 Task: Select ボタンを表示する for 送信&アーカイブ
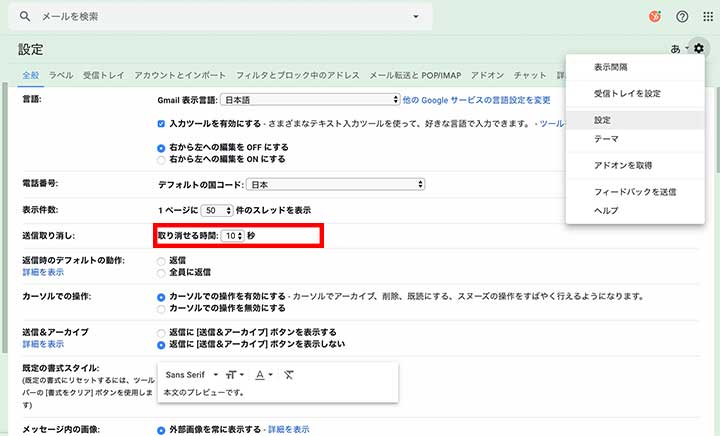(x=161, y=333)
